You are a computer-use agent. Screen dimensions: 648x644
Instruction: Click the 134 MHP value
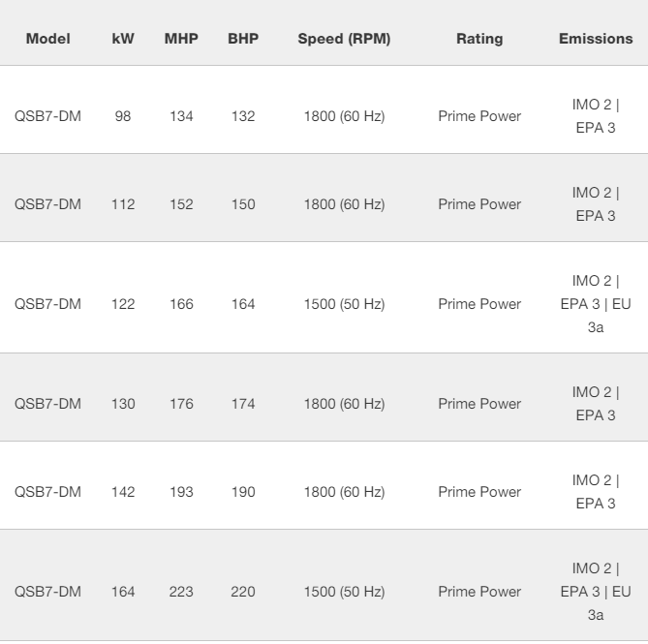(x=181, y=116)
